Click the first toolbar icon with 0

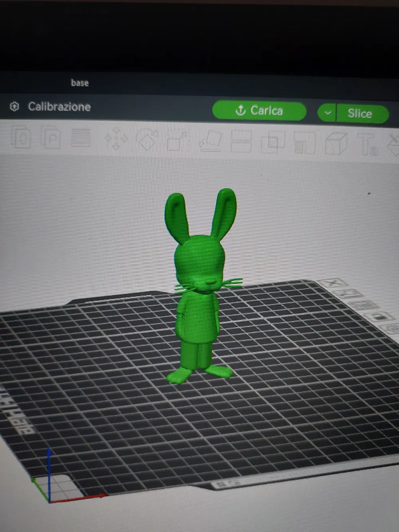click(21, 138)
